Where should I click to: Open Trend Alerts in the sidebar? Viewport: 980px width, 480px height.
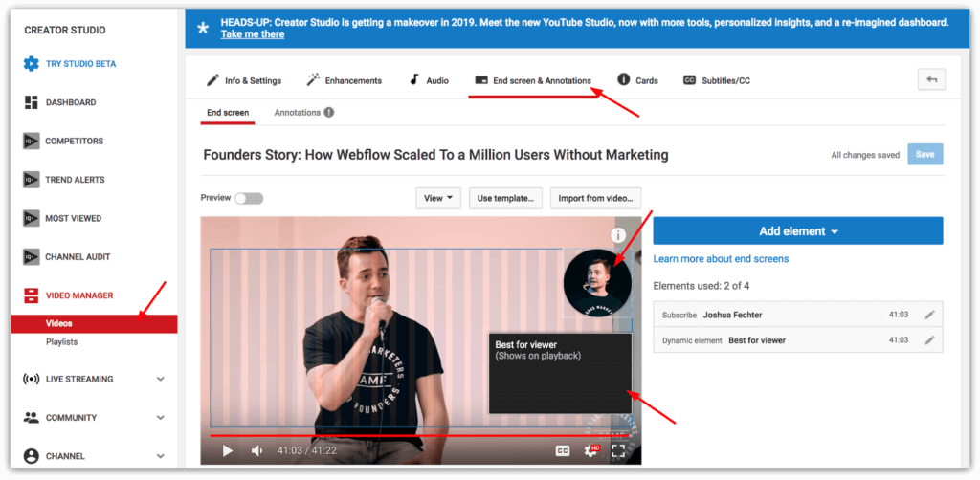pos(75,180)
